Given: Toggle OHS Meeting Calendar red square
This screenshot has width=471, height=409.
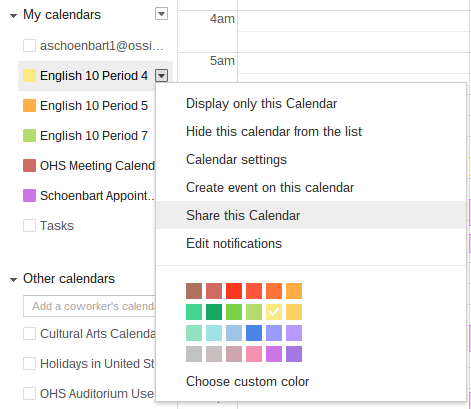Looking at the screenshot, I should [x=29, y=165].
